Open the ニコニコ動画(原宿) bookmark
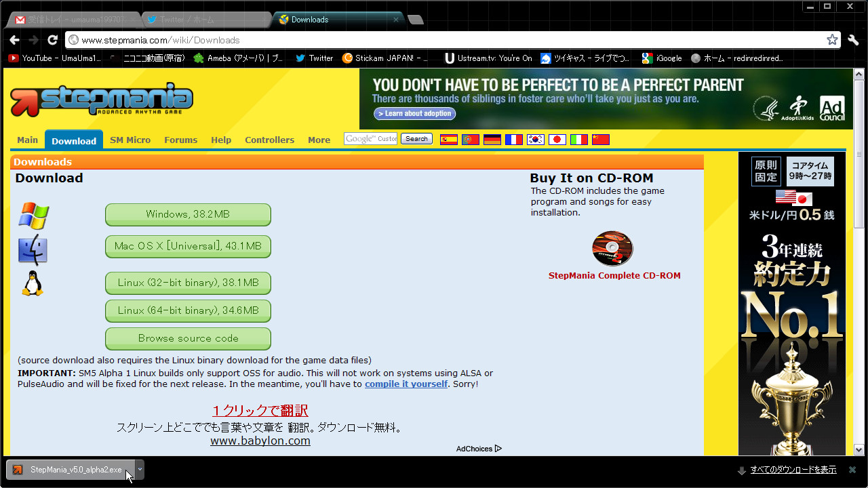Image resolution: width=868 pixels, height=488 pixels. tap(147, 58)
